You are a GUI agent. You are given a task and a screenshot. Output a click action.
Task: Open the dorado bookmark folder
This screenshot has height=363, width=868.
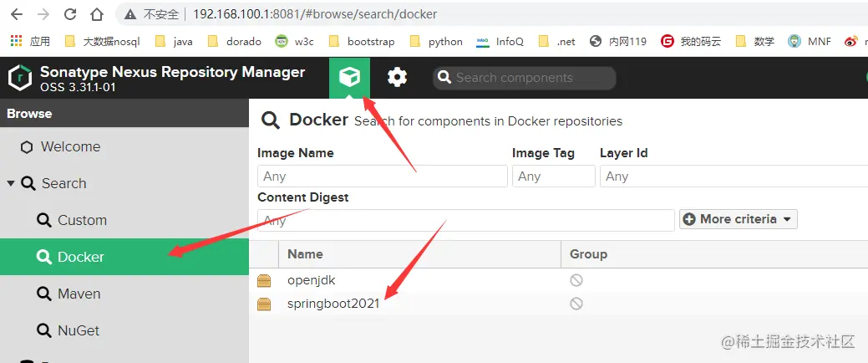click(x=234, y=41)
